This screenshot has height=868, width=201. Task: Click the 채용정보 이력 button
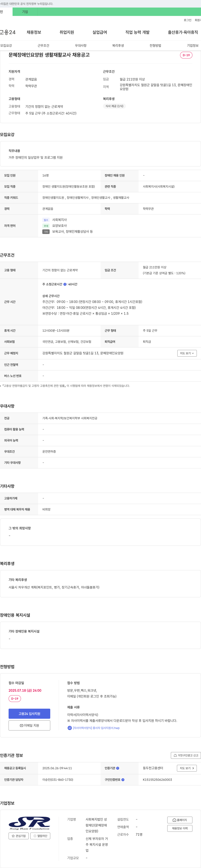point(180,829)
